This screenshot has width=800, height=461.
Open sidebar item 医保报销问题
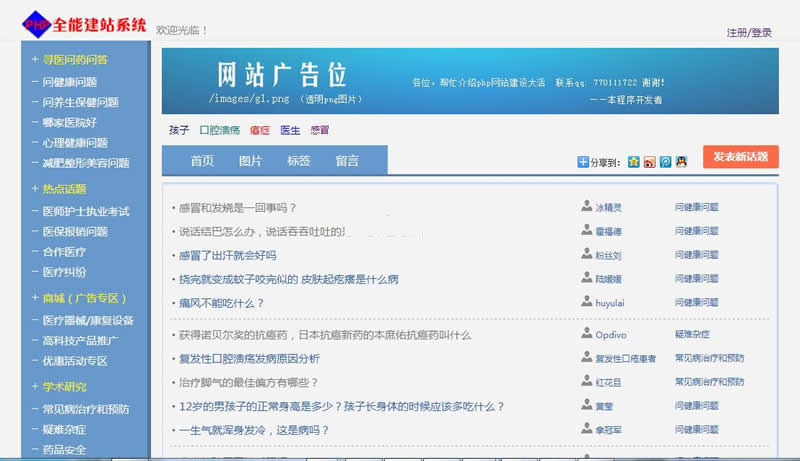[x=75, y=232]
